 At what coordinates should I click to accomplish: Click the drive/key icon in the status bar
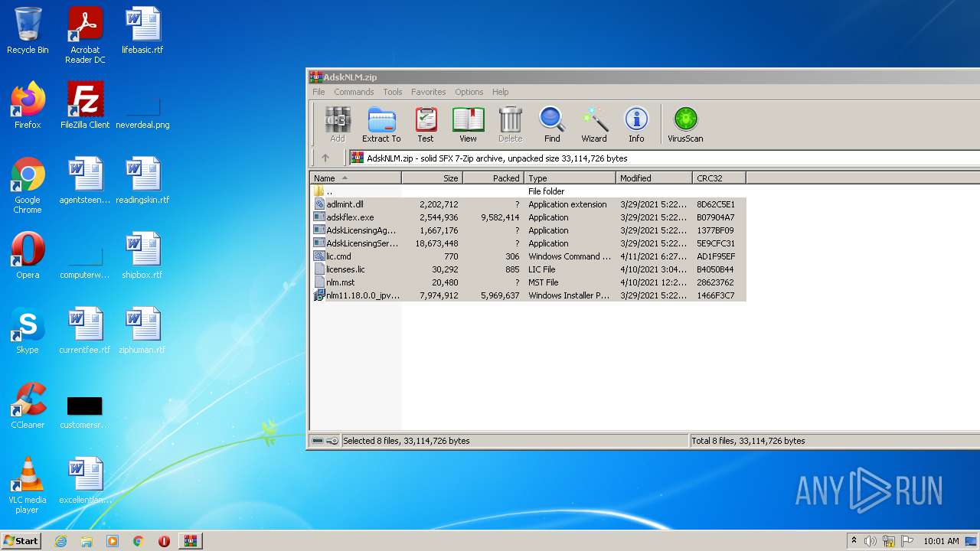(325, 441)
